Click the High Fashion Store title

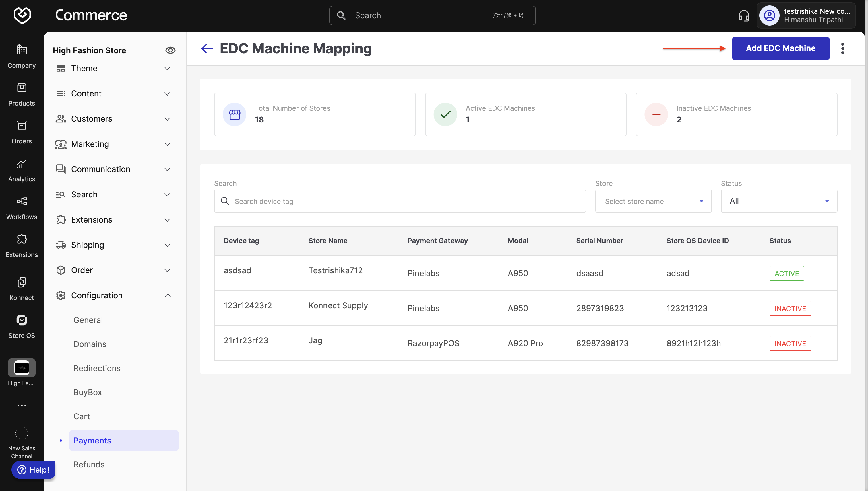pyautogui.click(x=90, y=50)
